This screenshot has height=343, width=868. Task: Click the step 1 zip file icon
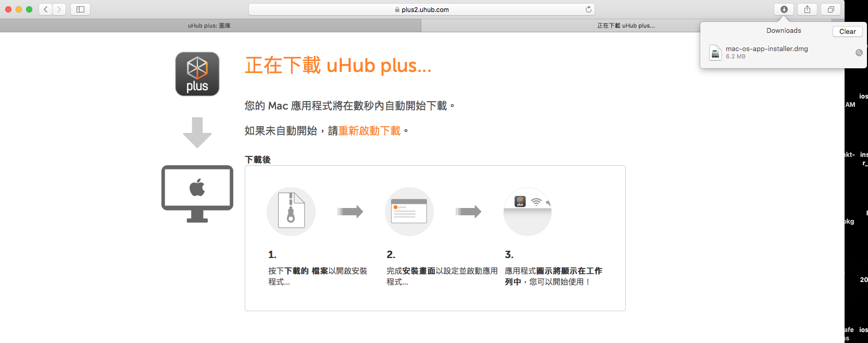tap(291, 211)
